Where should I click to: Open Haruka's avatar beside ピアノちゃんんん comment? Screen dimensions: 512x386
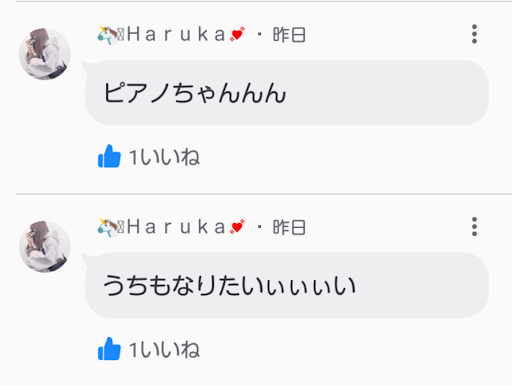(45, 54)
